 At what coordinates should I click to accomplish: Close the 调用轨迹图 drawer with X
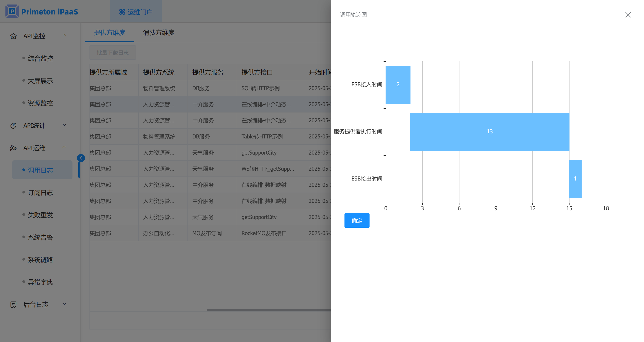[x=628, y=15]
